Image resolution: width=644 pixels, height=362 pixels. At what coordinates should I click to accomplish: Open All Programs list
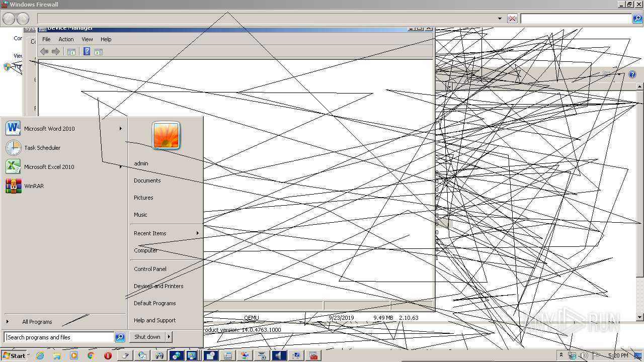(37, 322)
